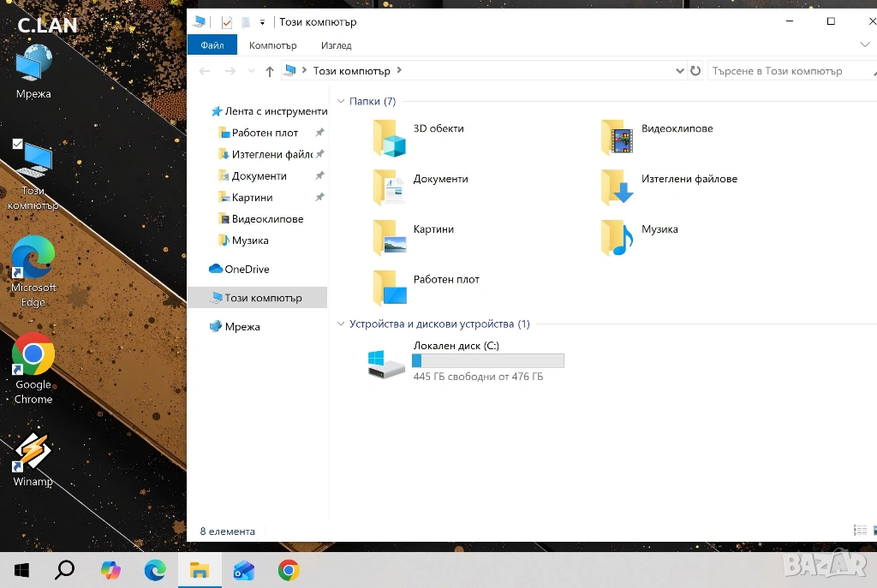Expand the address bar history dropdown

click(680, 71)
